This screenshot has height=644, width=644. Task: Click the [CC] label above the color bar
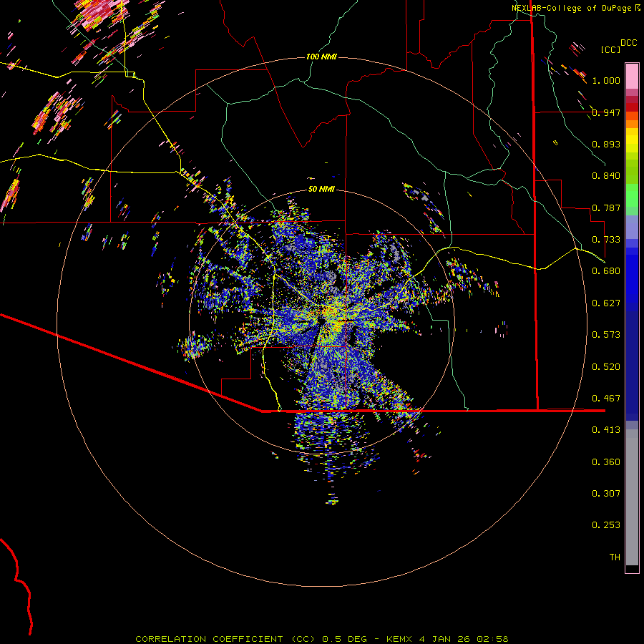click(x=610, y=49)
